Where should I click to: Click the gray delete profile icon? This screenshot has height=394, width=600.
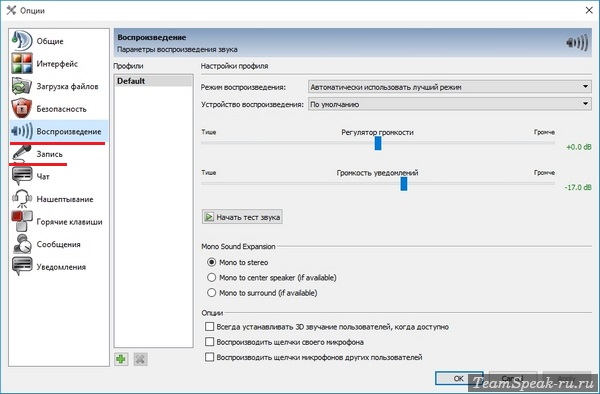[x=140, y=359]
